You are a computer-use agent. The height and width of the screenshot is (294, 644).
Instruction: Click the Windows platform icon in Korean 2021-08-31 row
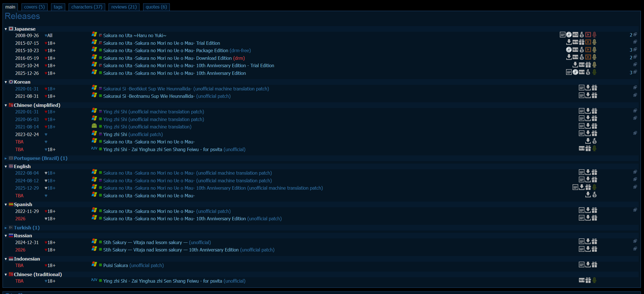(94, 95)
